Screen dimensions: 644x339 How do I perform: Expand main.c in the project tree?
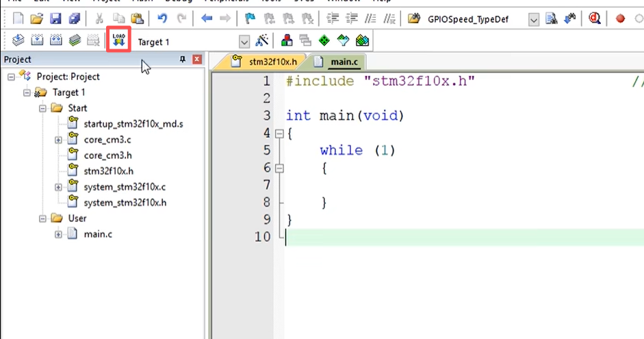coord(58,235)
